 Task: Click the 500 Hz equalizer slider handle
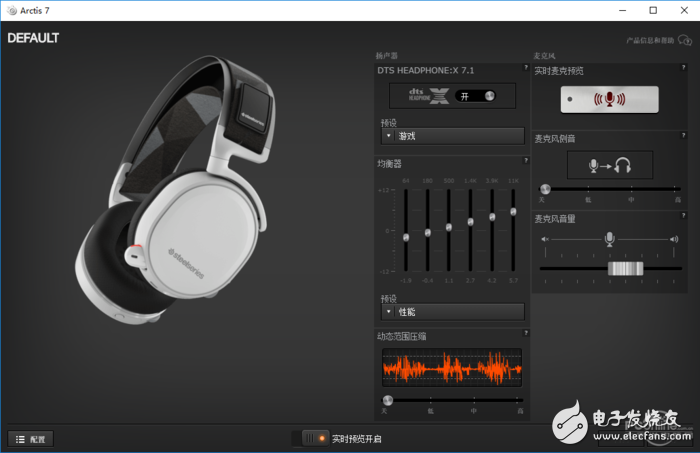click(x=449, y=227)
